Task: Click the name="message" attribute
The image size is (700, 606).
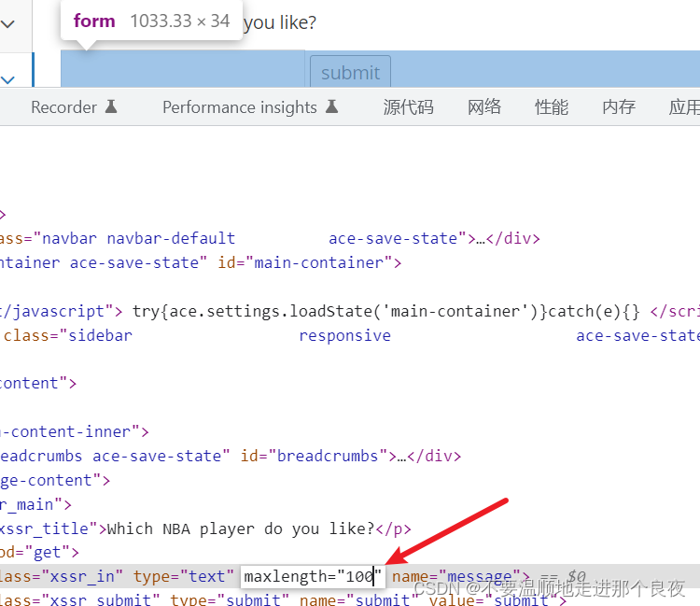Action: click(x=456, y=576)
